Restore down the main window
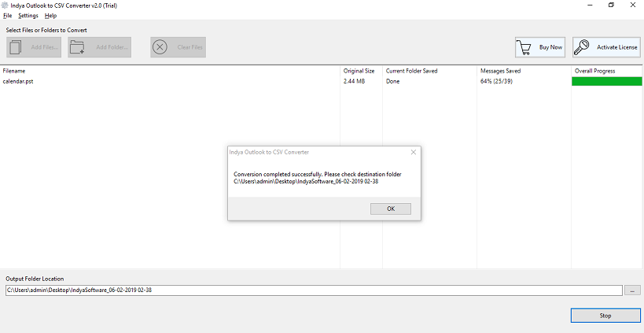This screenshot has height=333, width=644. pos(611,6)
